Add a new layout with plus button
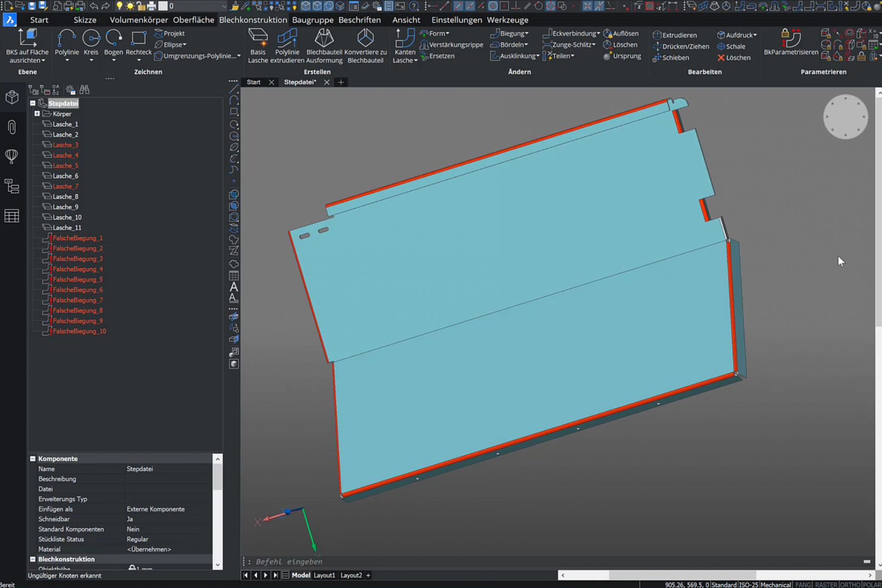Image resolution: width=882 pixels, height=588 pixels. pos(368,575)
